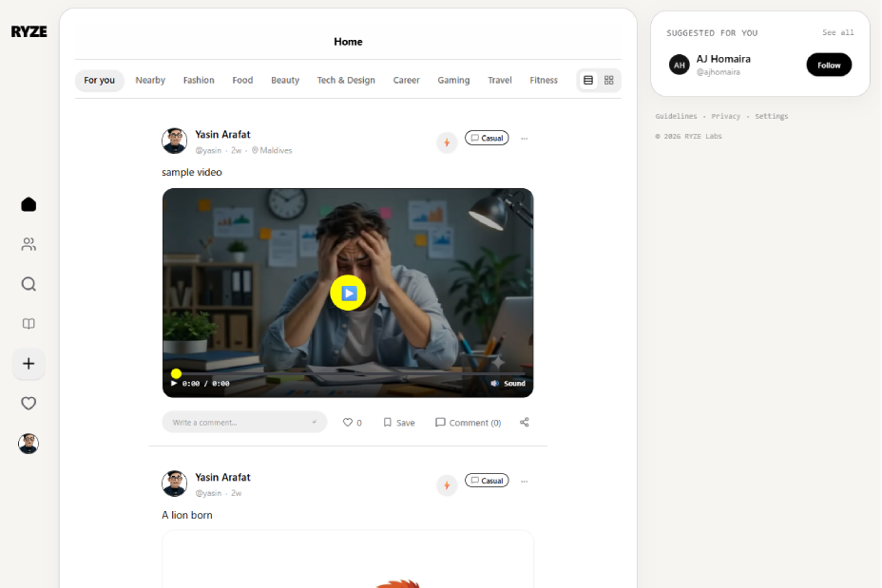The image size is (882, 588).
Task: Click See all suggestions
Action: pos(838,32)
